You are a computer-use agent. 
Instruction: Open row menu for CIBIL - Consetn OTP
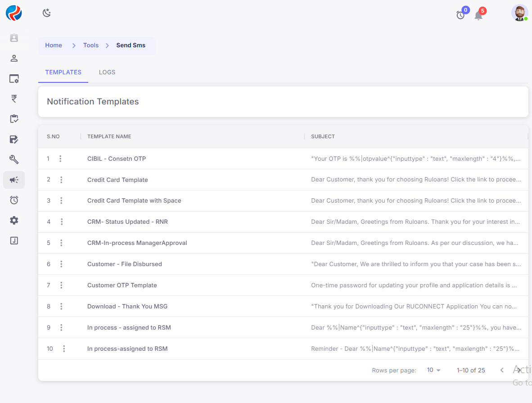tap(61, 158)
